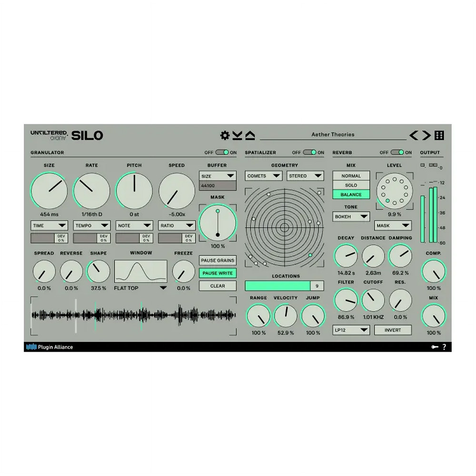Toggle the Spatializer on/off switch

click(x=310, y=152)
